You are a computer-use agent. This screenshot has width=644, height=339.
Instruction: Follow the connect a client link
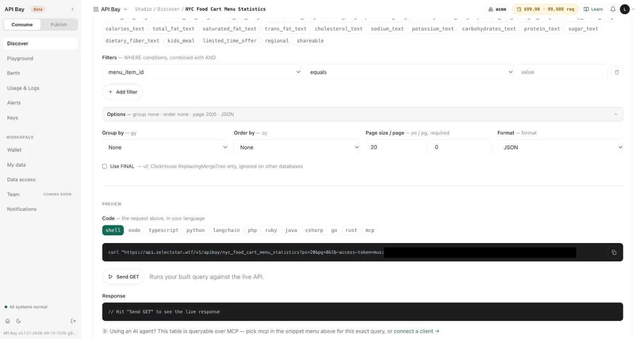coord(417,331)
